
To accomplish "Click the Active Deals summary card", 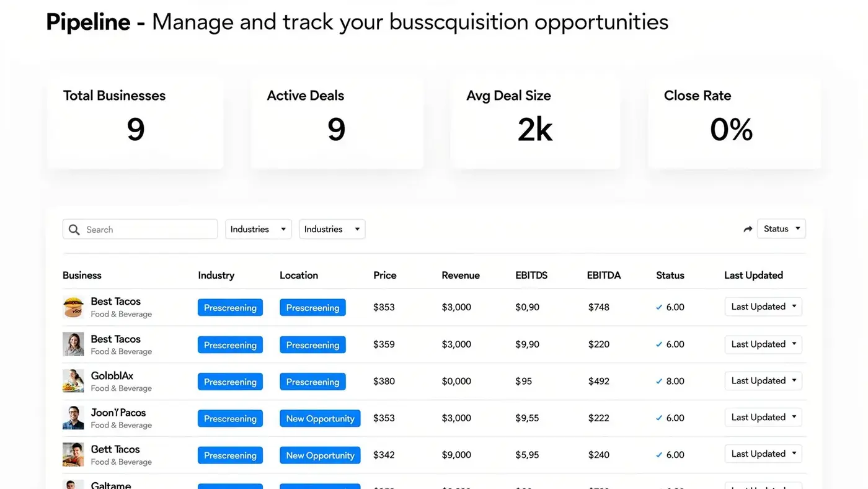I will (x=337, y=122).
